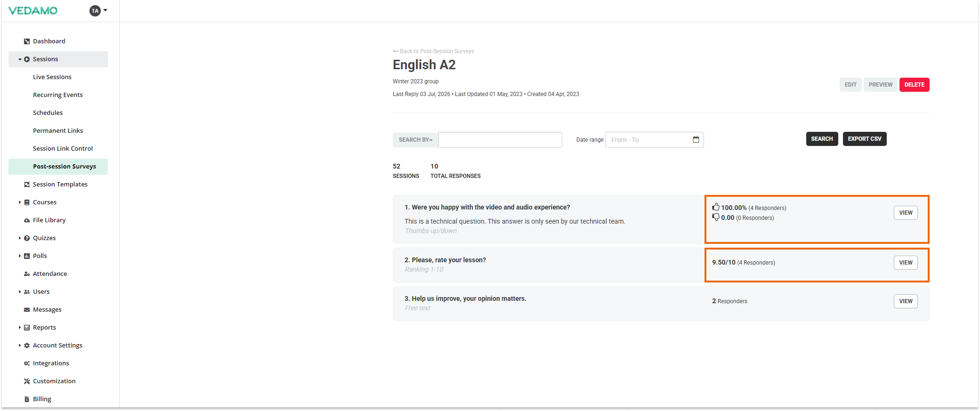
Task: Click the Customization tools icon
Action: pos(27,381)
